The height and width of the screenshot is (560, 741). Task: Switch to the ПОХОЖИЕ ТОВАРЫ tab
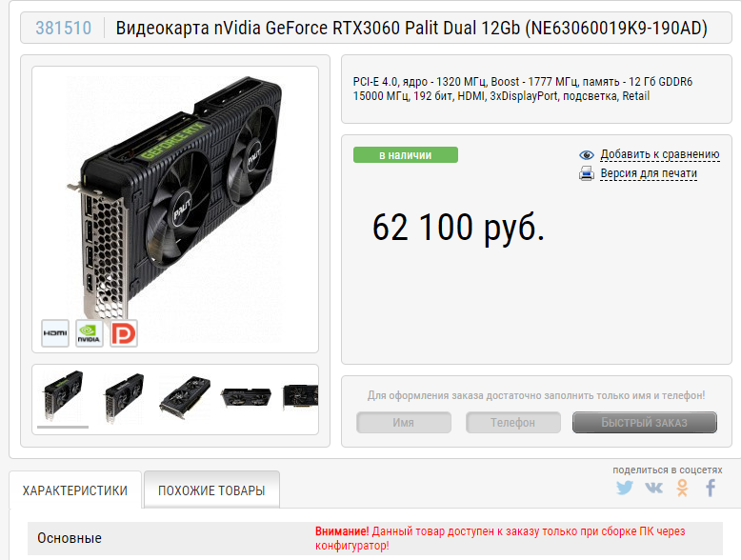tap(211, 490)
